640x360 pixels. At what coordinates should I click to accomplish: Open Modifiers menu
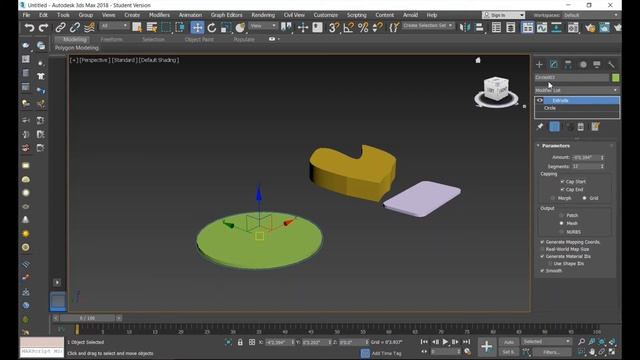(159, 15)
